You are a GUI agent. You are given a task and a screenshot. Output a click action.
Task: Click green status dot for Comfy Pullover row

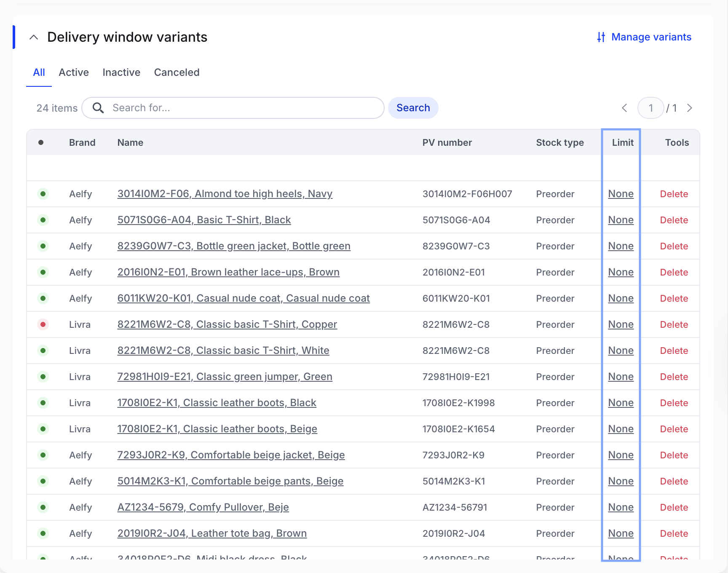(x=43, y=507)
